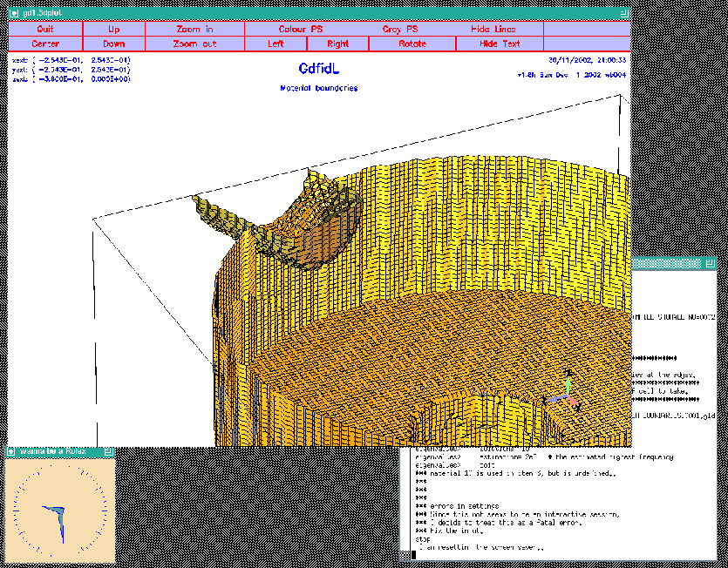Click the Rotate button
Image resolution: width=728 pixels, height=568 pixels.
click(412, 44)
